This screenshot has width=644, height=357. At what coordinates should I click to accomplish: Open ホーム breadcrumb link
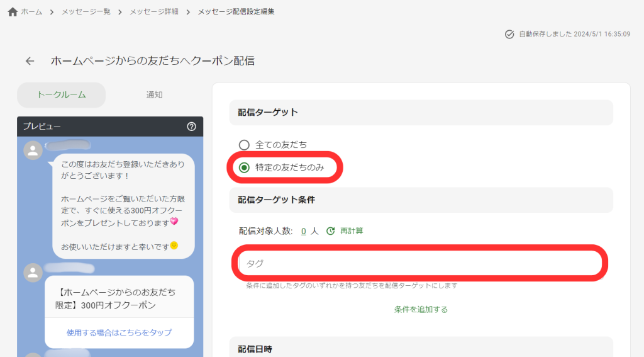(31, 12)
